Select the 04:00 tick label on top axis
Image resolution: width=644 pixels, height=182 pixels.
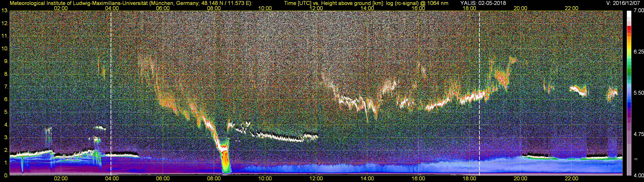click(112, 8)
